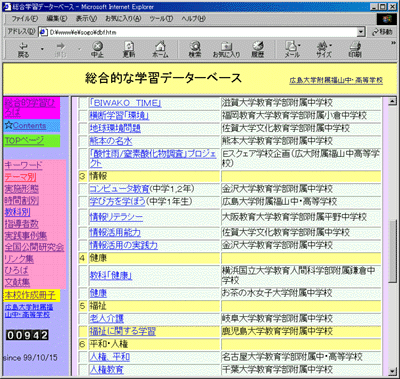
Task: Click the Stop (中止) toolbar icon
Action: (x=97, y=50)
